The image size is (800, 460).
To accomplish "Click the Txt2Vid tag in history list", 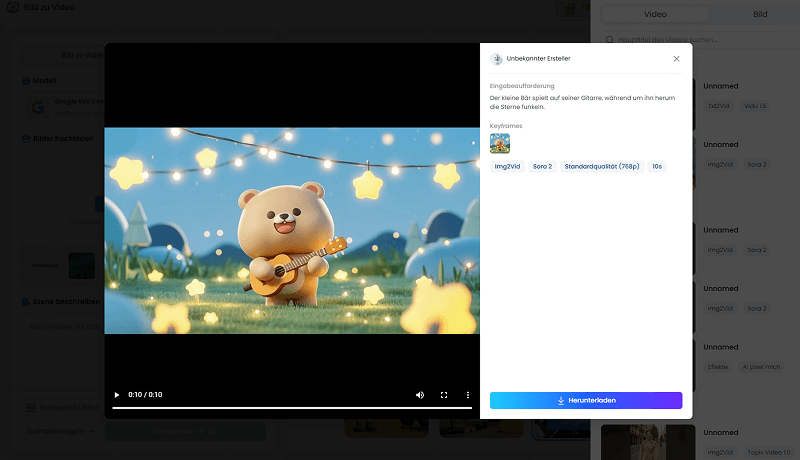I will click(720, 106).
